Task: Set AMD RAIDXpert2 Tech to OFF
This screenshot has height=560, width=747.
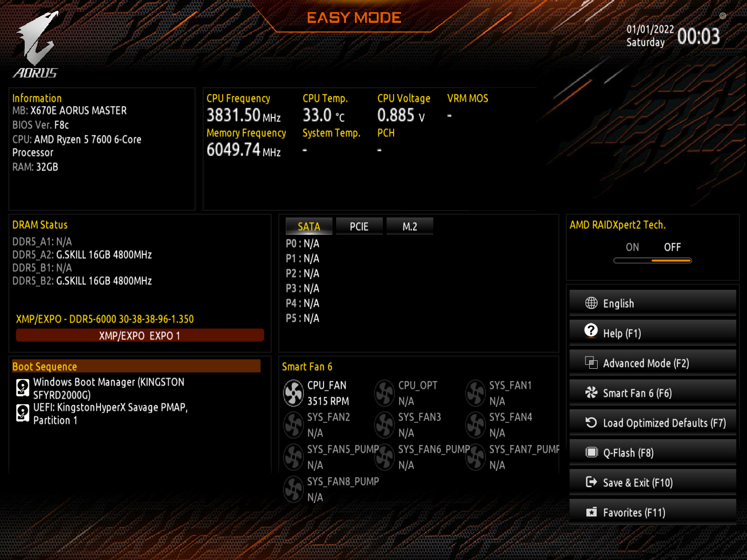Action: (x=672, y=247)
